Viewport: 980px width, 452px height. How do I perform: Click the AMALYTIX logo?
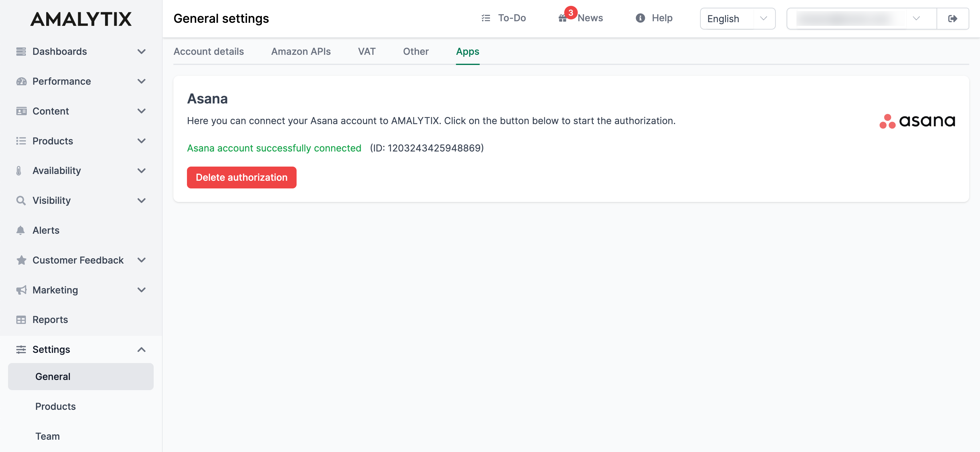pos(81,19)
